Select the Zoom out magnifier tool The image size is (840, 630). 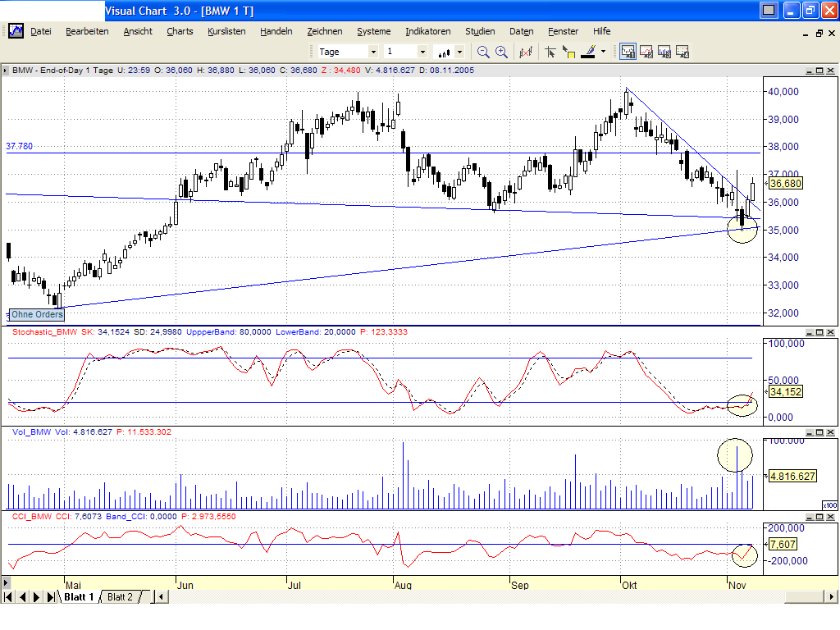coord(483,50)
